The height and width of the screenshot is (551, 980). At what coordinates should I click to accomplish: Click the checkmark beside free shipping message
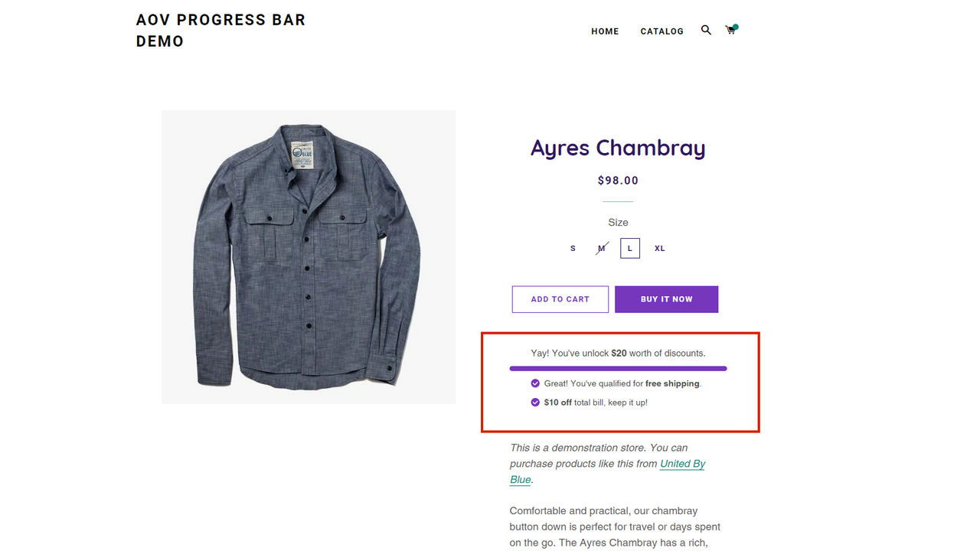(x=535, y=383)
